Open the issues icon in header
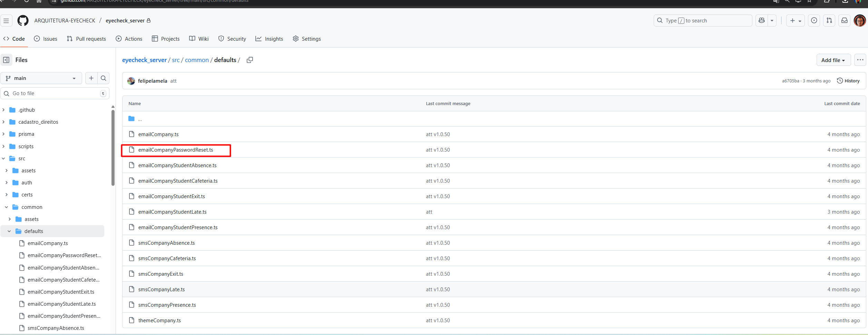868x335 pixels. (x=814, y=21)
